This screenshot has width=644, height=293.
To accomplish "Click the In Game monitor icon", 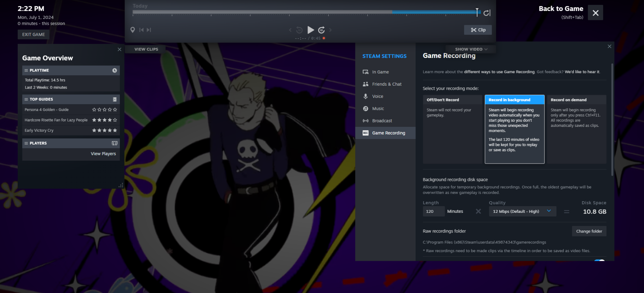I will point(365,72).
